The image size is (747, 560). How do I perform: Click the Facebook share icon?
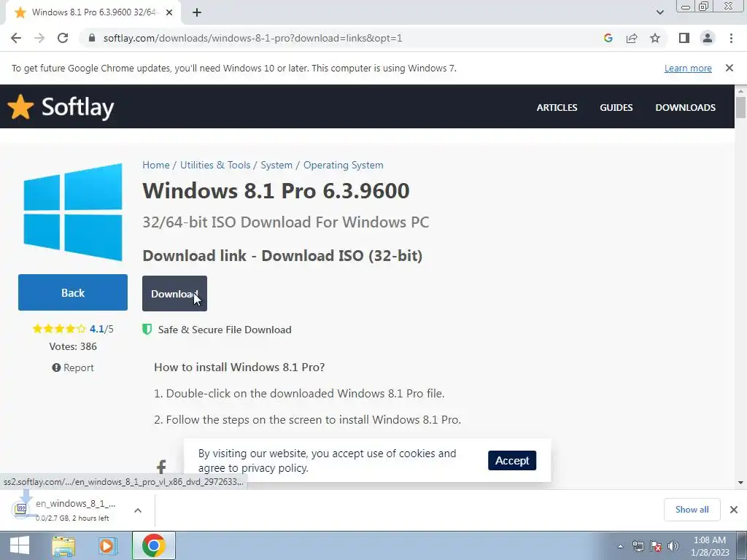(161, 467)
